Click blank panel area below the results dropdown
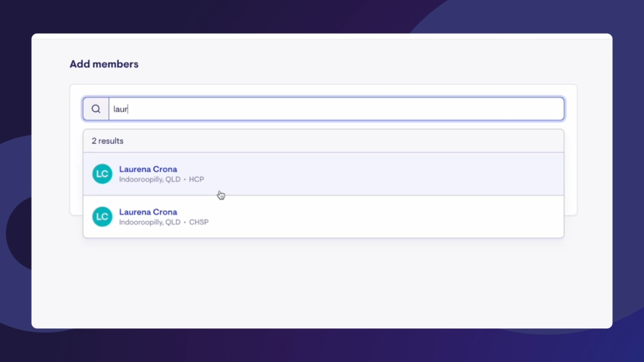The image size is (644, 362). point(322,282)
